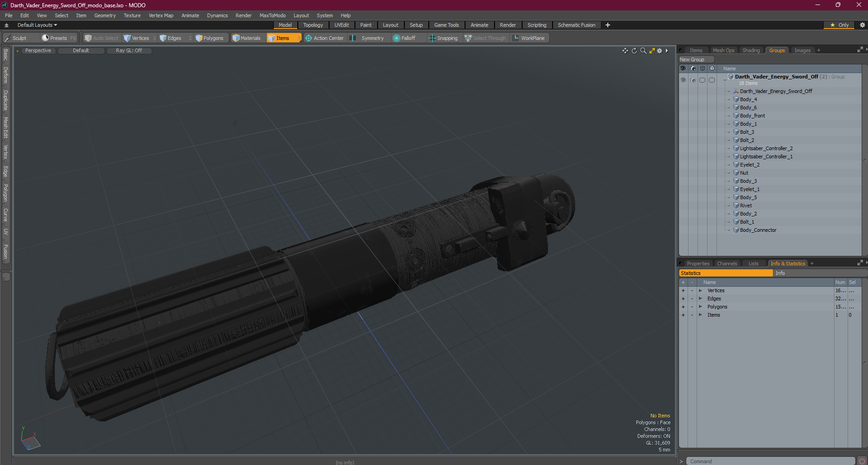This screenshot has width=868, height=465.
Task: Click the Statistics button
Action: tap(726, 273)
